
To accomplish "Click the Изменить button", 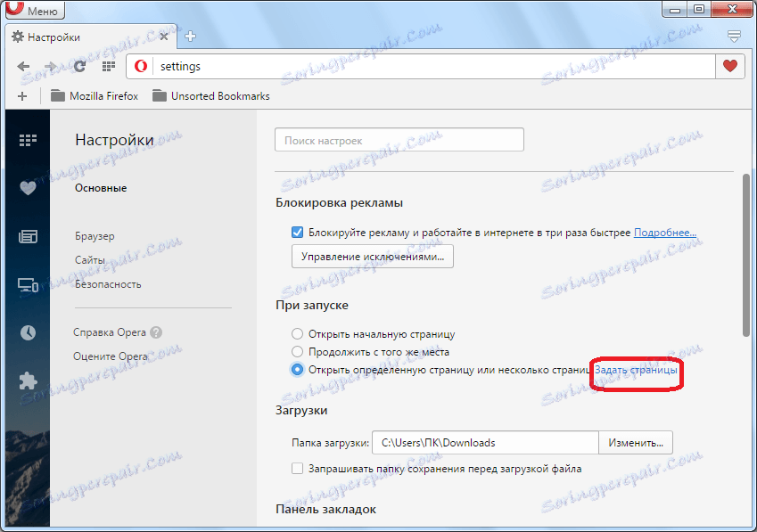I will [636, 442].
